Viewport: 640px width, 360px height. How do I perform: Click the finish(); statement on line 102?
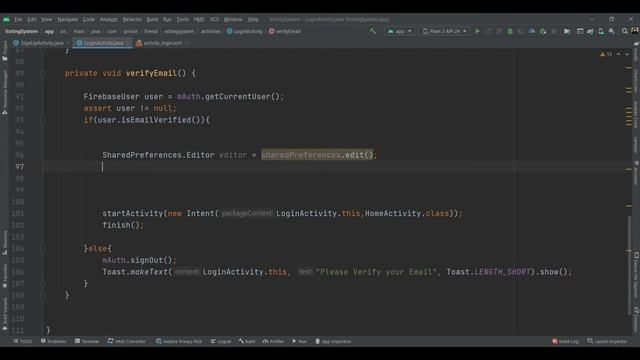(x=123, y=225)
